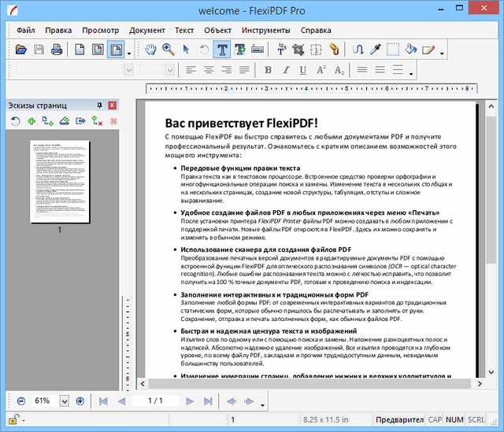Delete page with red X in thumbnails toolbar
The image size is (504, 432).
pyautogui.click(x=113, y=121)
